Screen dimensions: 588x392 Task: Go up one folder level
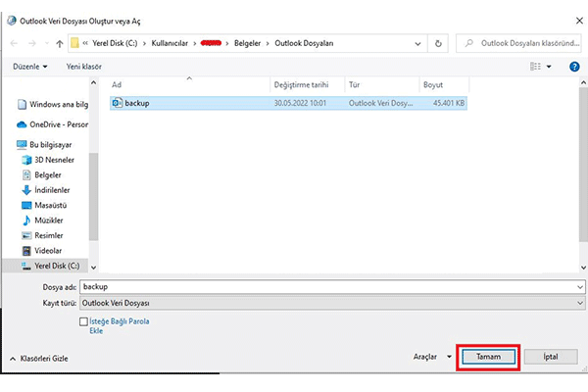click(59, 43)
